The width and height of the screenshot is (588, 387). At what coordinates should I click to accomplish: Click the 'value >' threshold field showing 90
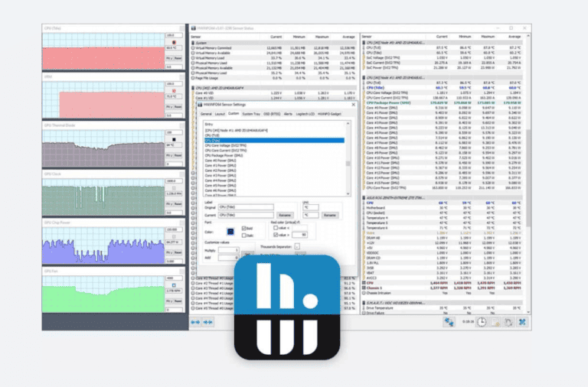point(299,235)
